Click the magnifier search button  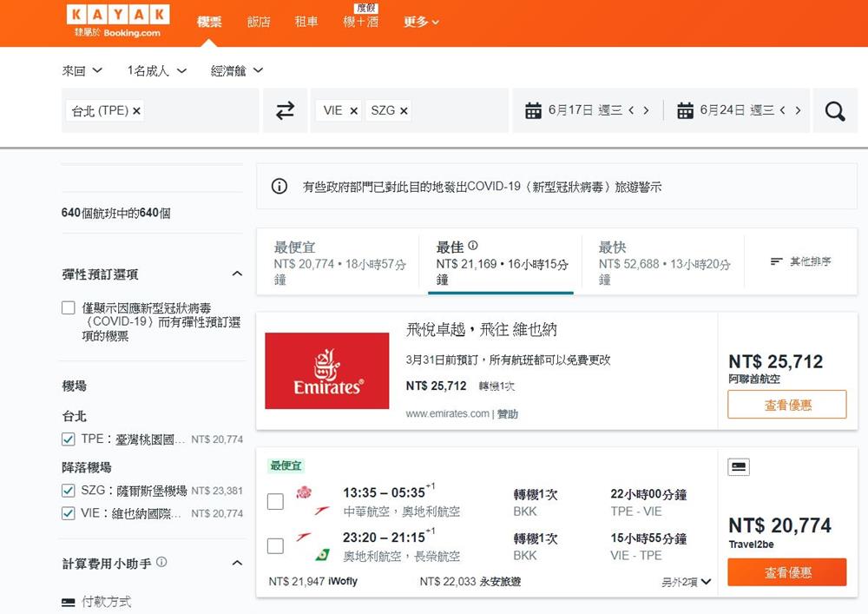tap(835, 111)
